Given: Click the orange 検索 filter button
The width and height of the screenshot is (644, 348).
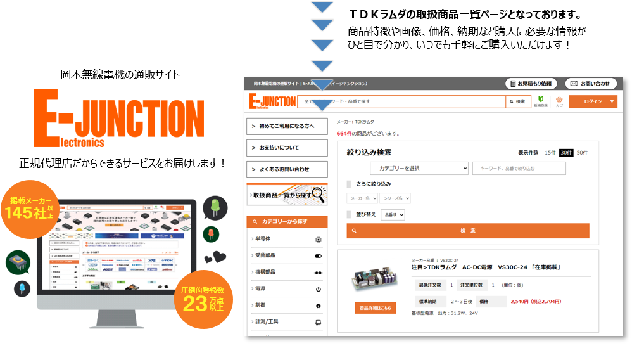Looking at the screenshot, I should coord(468,231).
